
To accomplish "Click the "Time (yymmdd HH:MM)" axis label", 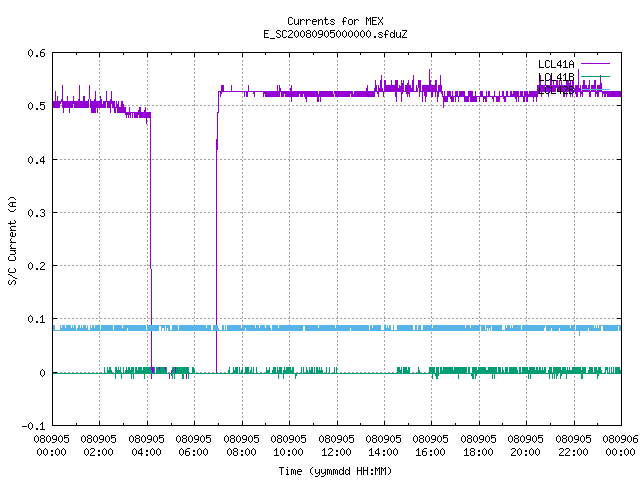I will (x=335, y=471).
